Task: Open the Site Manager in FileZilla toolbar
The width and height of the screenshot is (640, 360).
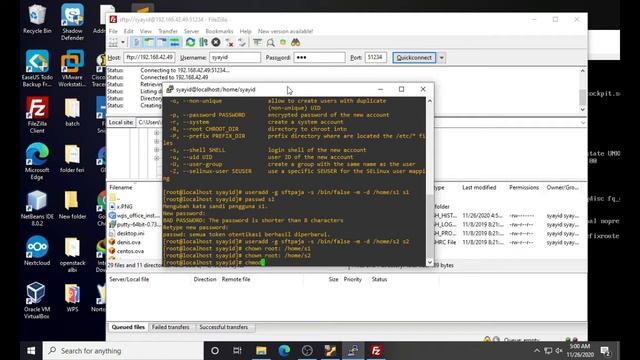Action: pos(113,42)
